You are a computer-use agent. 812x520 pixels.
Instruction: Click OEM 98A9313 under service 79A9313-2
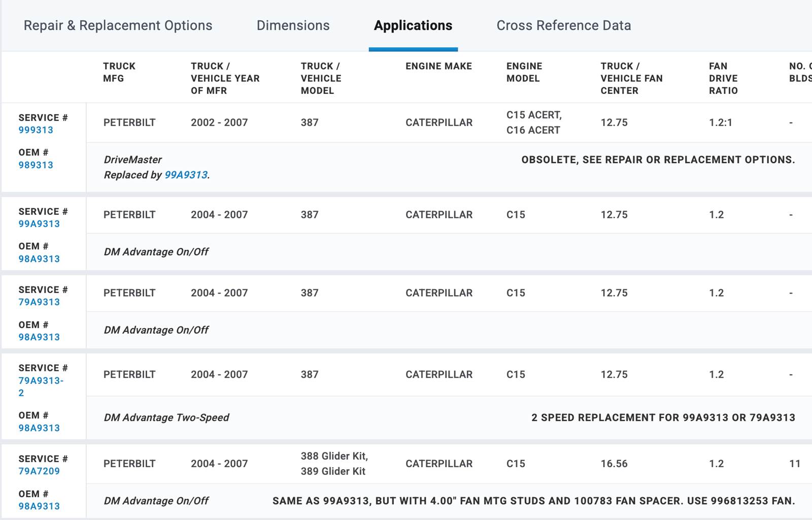[x=39, y=428]
